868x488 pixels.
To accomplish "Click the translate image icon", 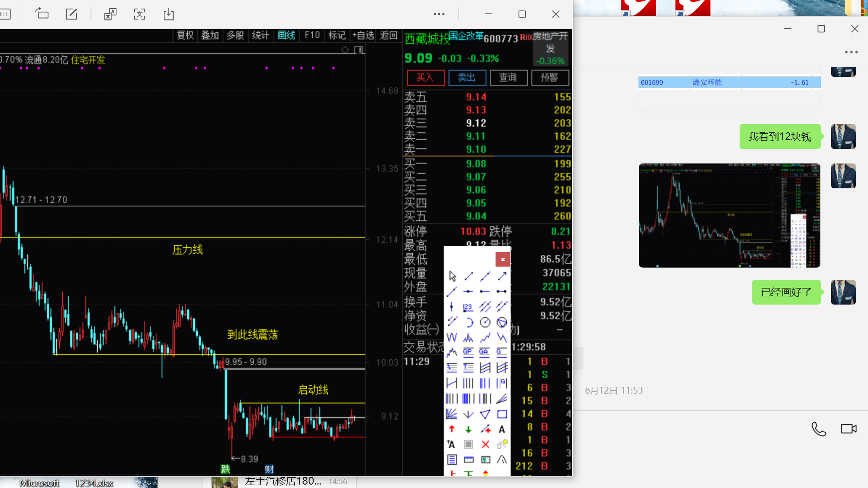I will [110, 14].
